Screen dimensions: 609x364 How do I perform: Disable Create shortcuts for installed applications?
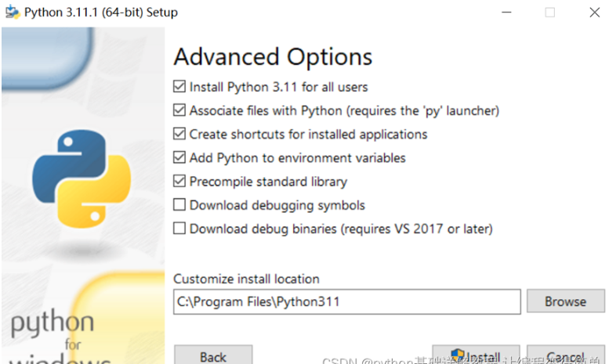(x=179, y=134)
